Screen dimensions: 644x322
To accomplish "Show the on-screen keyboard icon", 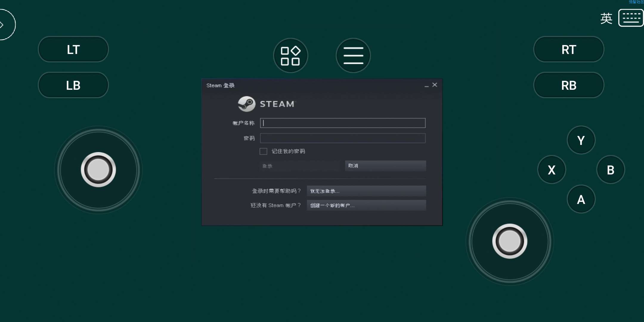I will (x=631, y=18).
